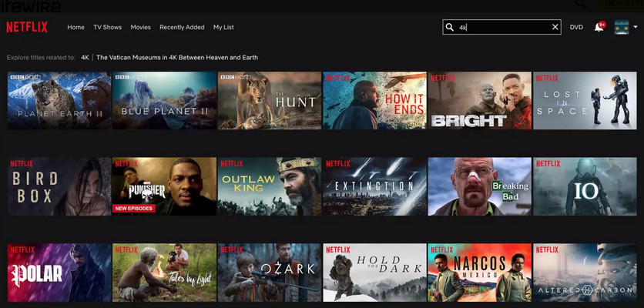644x308 pixels.
Task: Click the New Episodes badge on Punisher
Action: [133, 208]
